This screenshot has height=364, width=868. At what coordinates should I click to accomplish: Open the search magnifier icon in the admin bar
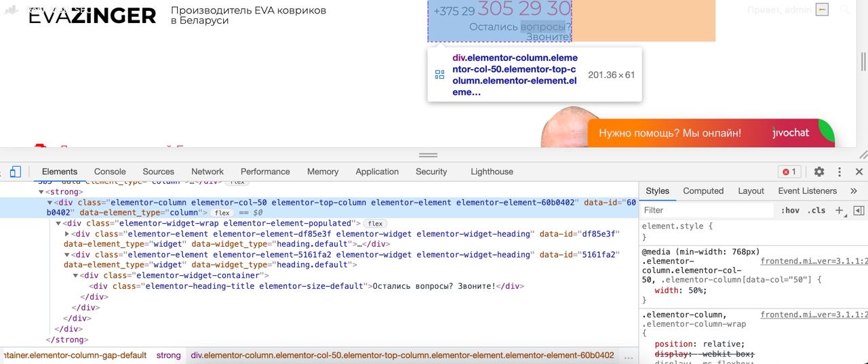(844, 9)
